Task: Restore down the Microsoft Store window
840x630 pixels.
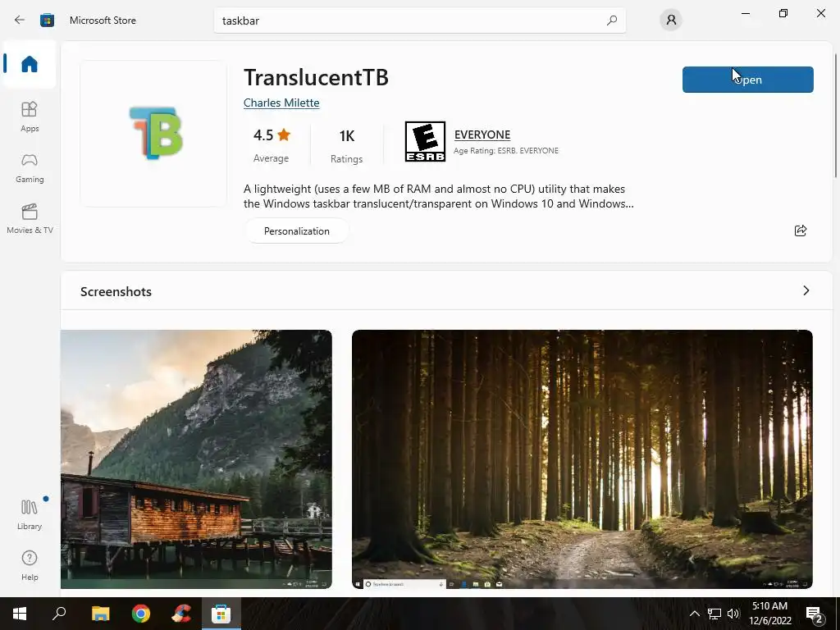Action: coord(783,13)
